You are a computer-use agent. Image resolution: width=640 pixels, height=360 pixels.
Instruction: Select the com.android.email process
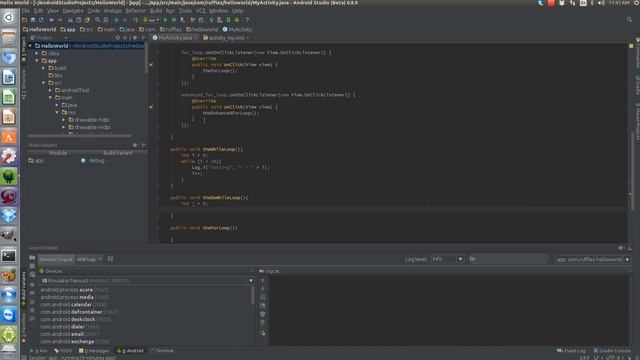[69, 334]
